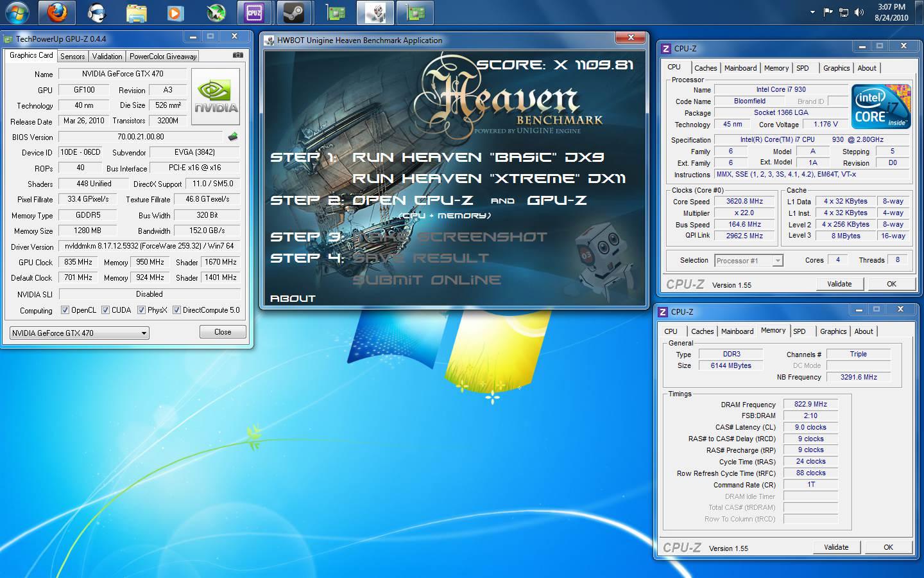
Task: Switch to the Validation tab in GPU-Z
Action: pos(107,57)
